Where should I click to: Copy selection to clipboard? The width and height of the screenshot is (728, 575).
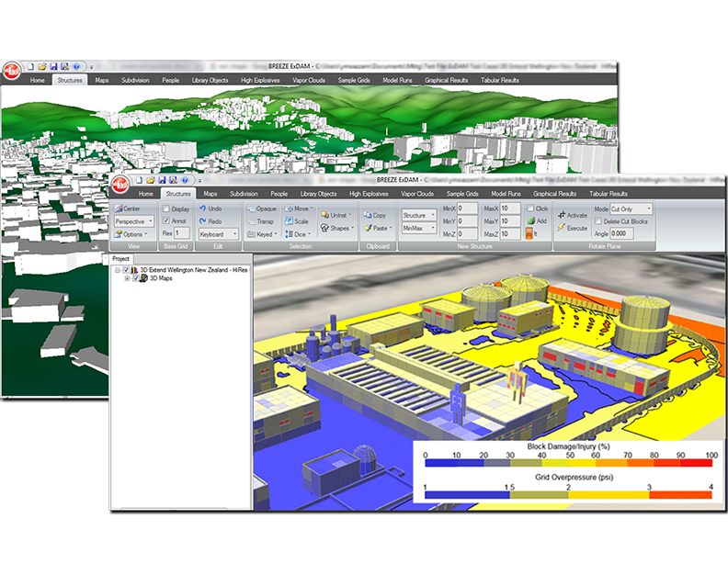click(x=374, y=215)
